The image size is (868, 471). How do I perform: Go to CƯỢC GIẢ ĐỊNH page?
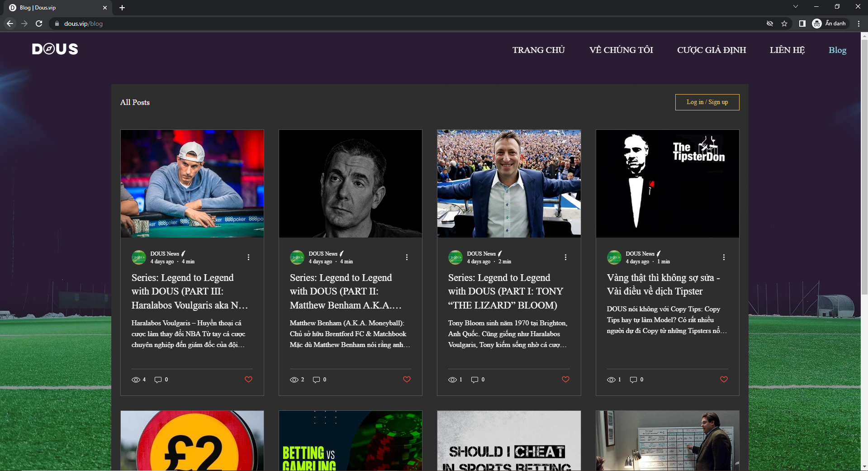point(711,50)
